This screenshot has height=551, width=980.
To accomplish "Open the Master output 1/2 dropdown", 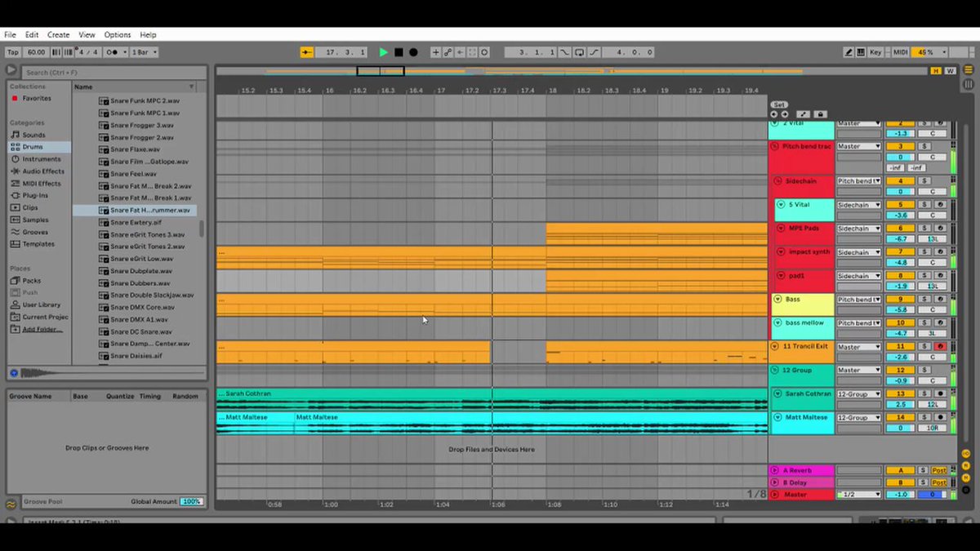I will [x=859, y=495].
